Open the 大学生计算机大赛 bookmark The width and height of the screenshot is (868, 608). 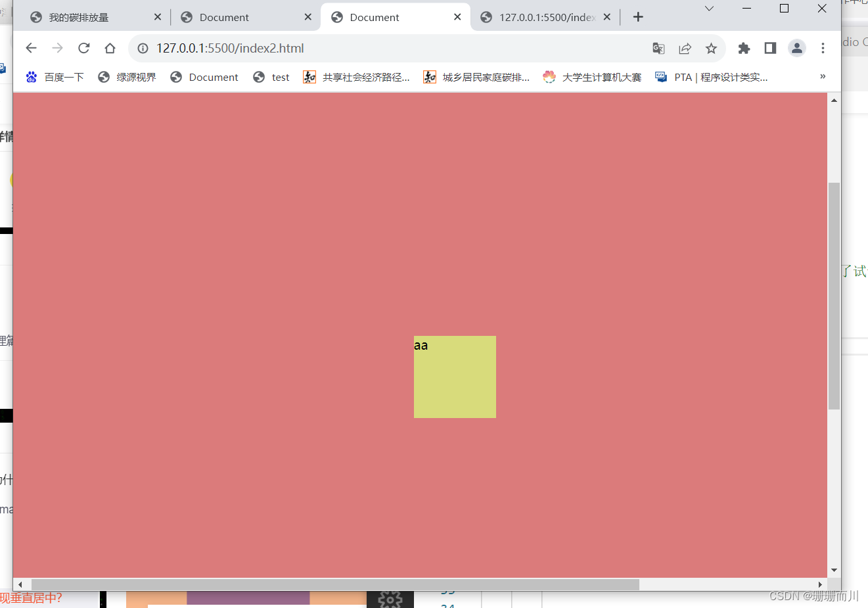(x=592, y=77)
